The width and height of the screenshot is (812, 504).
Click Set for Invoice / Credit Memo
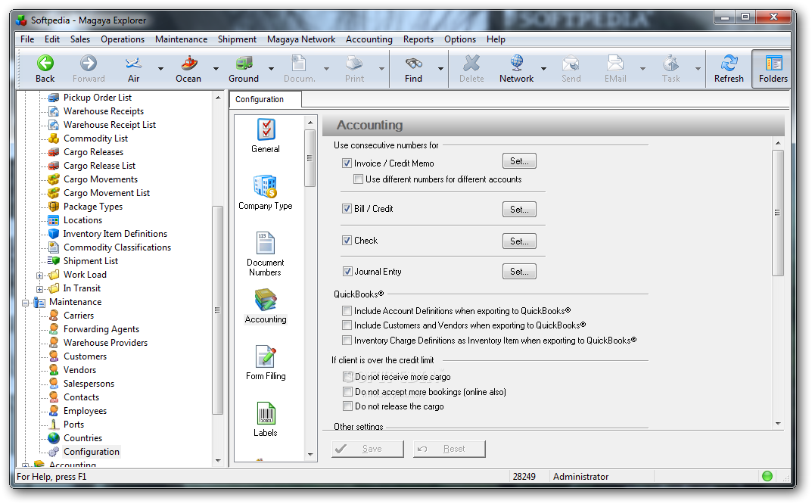(x=519, y=161)
